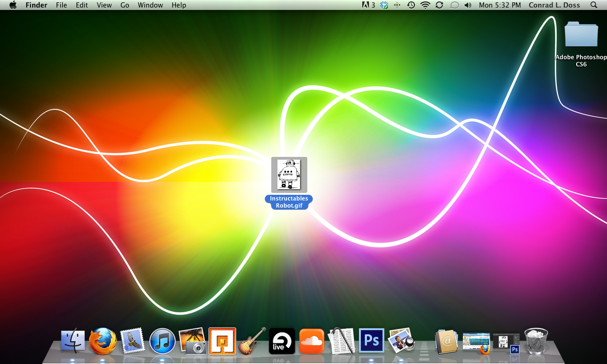The height and width of the screenshot is (364, 607).
Task: Open Time Machine menu bar icon
Action: coord(411,5)
